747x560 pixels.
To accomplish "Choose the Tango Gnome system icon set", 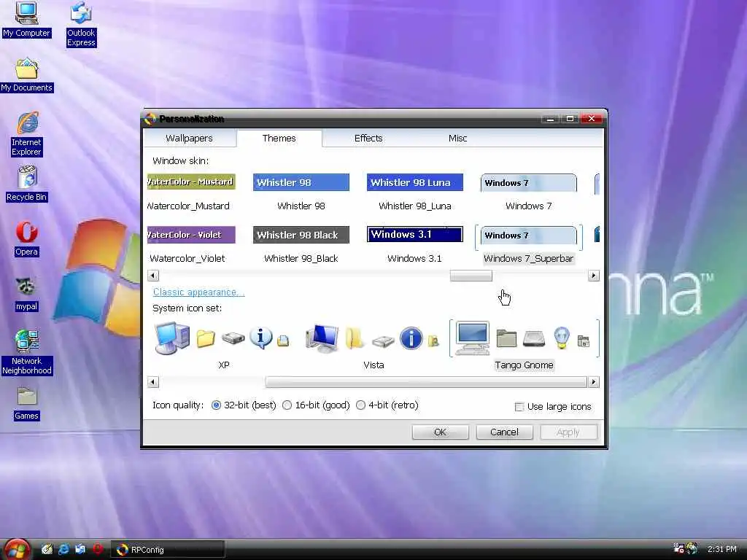I will point(524,345).
